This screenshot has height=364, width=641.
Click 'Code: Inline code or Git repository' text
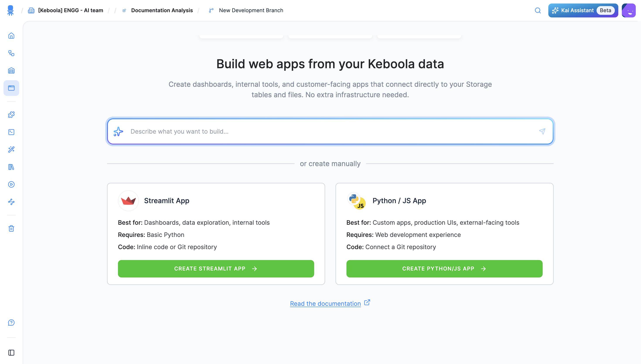coord(167,247)
